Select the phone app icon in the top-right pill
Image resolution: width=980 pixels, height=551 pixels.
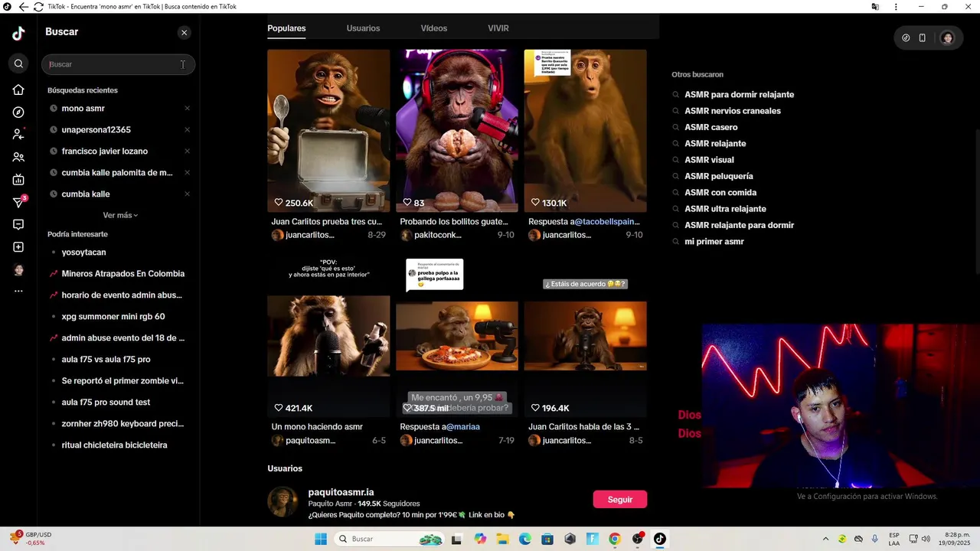922,37
